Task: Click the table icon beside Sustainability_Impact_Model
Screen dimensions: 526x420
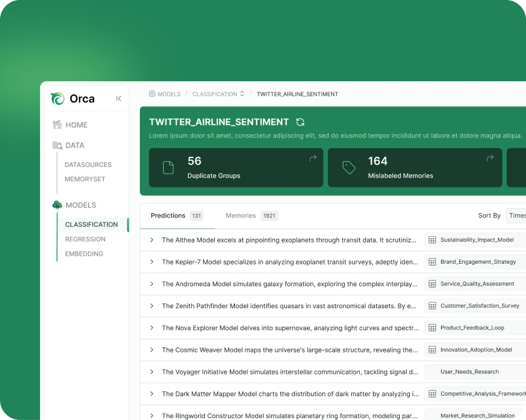Action: coord(432,240)
